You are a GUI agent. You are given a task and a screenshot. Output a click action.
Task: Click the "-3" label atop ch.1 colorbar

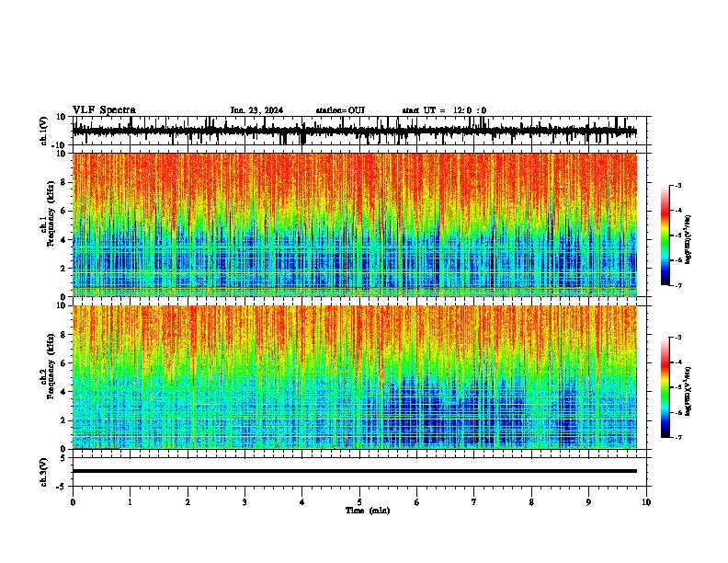(x=678, y=185)
